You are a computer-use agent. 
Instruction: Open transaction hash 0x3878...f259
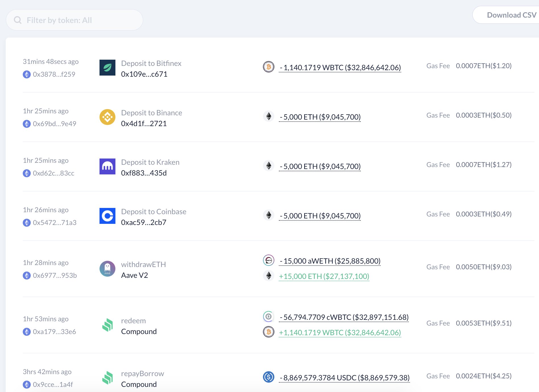point(54,74)
